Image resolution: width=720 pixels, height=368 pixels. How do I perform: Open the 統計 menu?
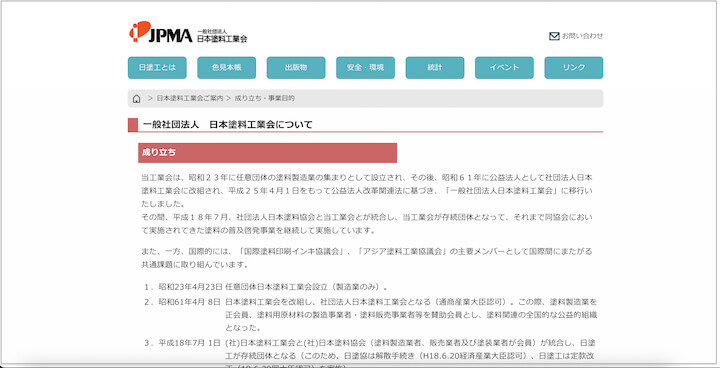[435, 68]
